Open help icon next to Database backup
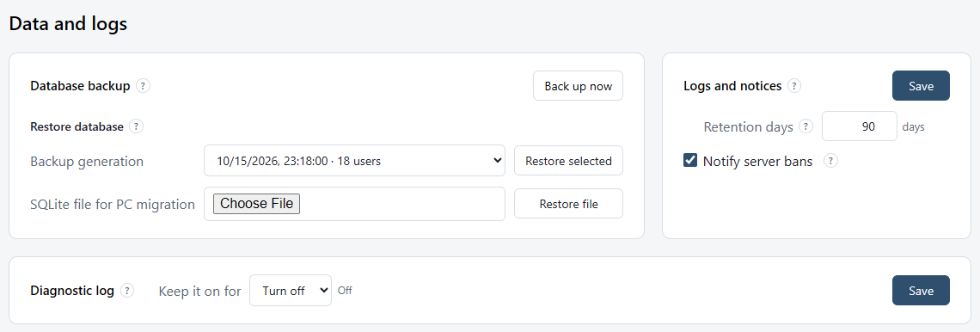Image resolution: width=980 pixels, height=332 pixels. [x=143, y=86]
